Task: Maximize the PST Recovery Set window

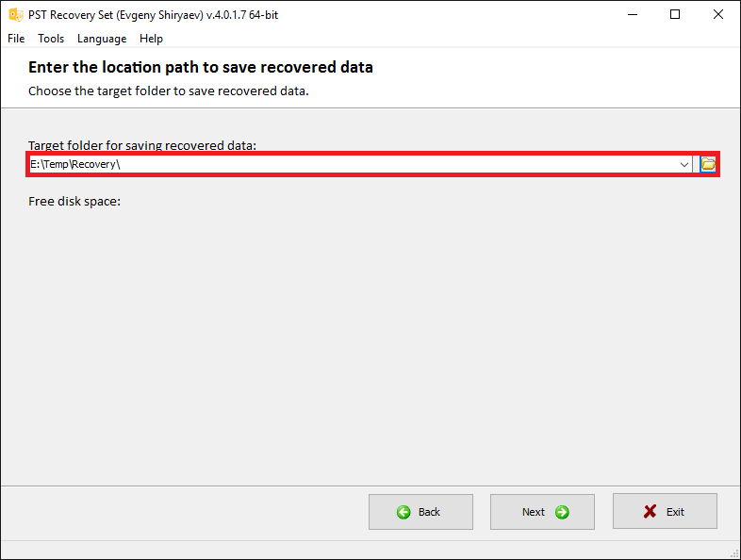Action: (675, 15)
